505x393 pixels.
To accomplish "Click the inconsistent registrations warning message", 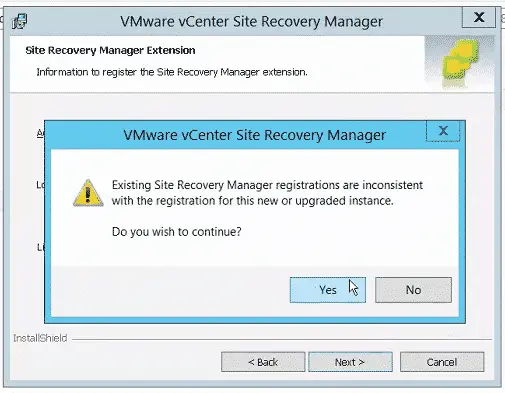I will 267,193.
